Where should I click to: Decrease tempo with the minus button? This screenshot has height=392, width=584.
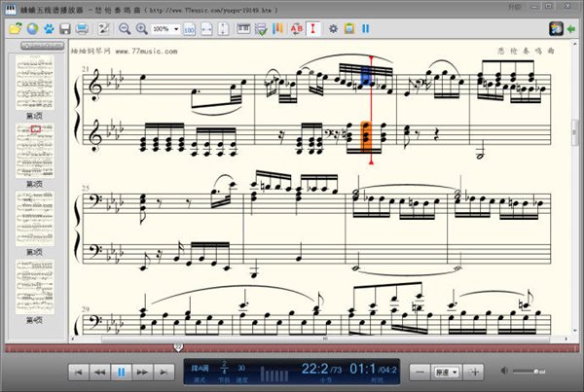(420, 372)
